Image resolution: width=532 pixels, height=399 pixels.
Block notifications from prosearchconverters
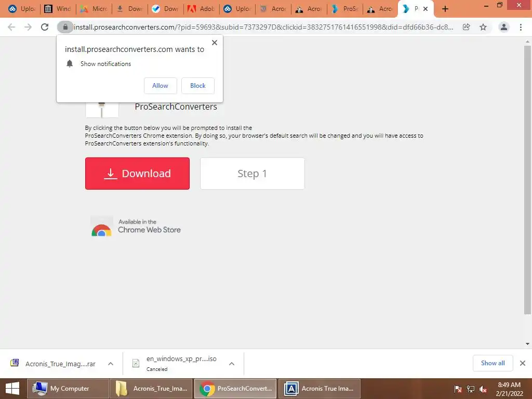click(x=198, y=86)
